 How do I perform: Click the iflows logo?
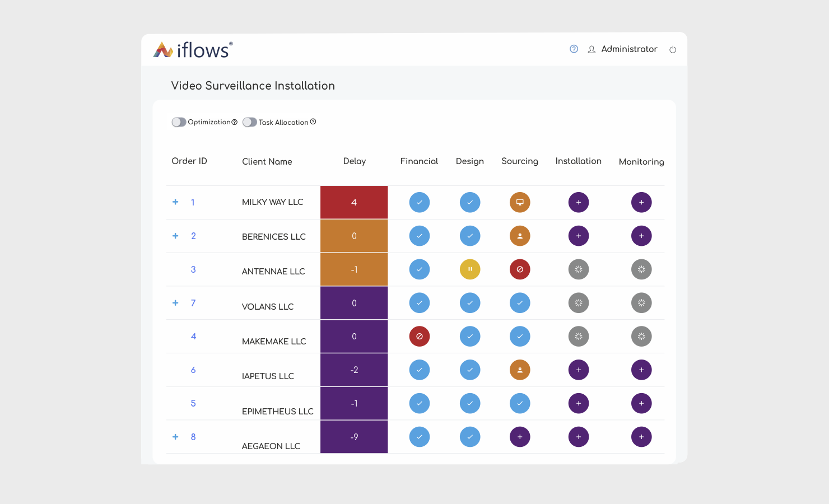(193, 50)
